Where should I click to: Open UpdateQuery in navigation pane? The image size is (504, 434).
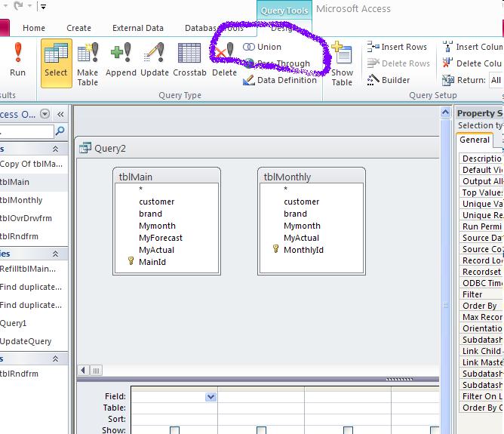(x=33, y=341)
